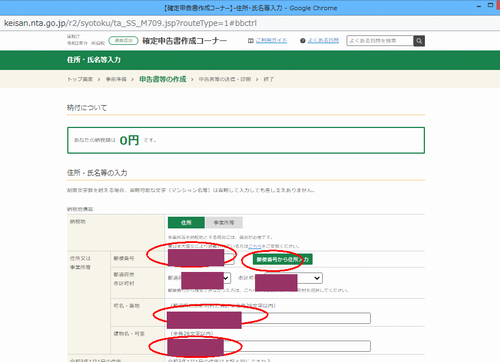The image size is (500, 362).
Task: Click the 確定申告書作成コーナー site title
Action: pos(184,41)
